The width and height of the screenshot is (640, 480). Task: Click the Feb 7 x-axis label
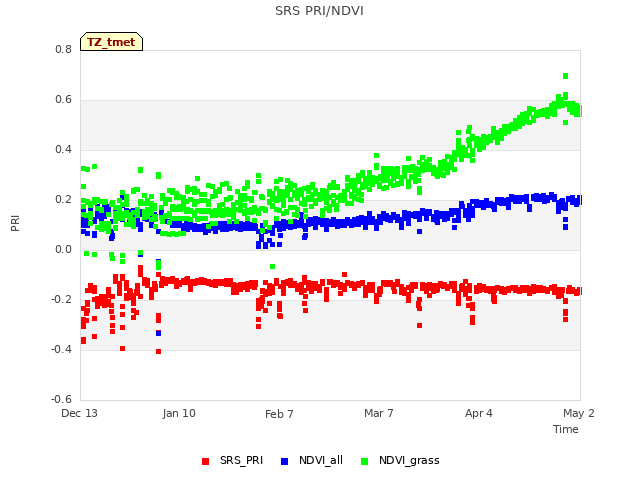pyautogui.click(x=279, y=414)
